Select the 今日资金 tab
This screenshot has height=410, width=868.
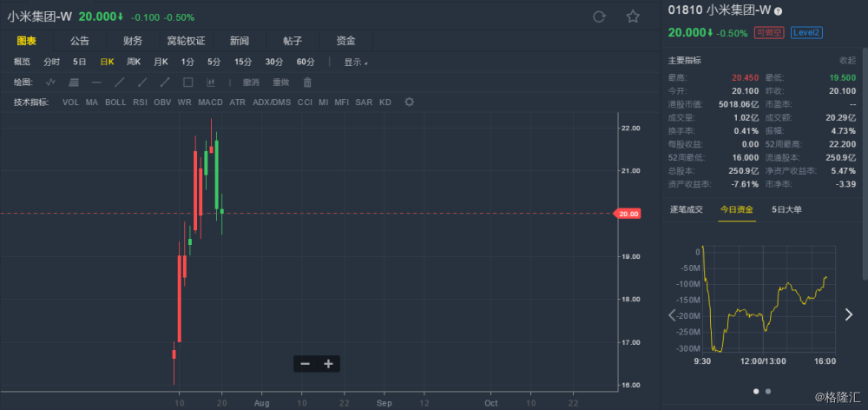pyautogui.click(x=737, y=209)
